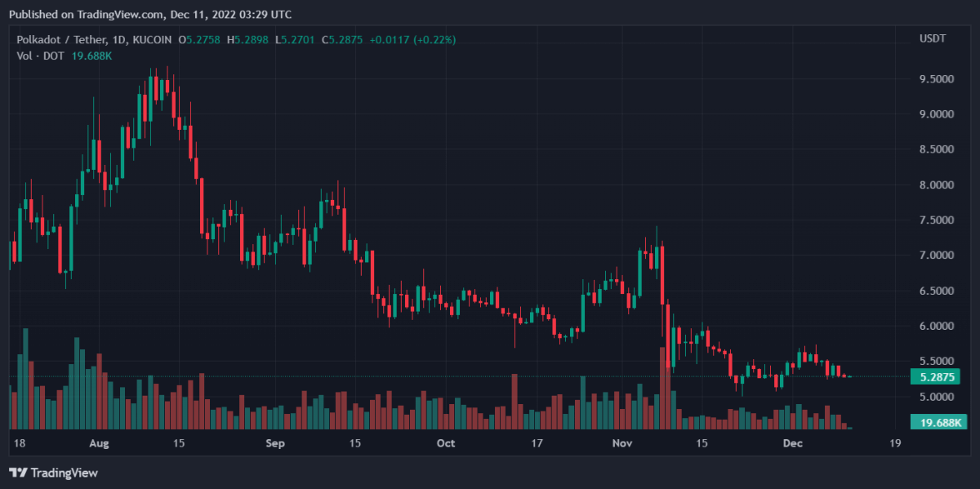This screenshot has width=980, height=489.
Task: Select the Sep label on time axis
Action: coord(275,443)
